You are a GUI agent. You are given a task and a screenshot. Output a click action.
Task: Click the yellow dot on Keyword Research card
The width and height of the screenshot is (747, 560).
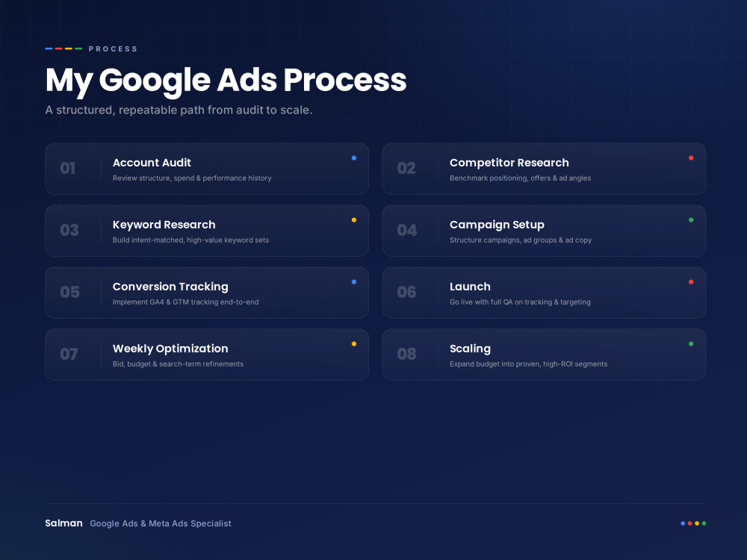354,220
